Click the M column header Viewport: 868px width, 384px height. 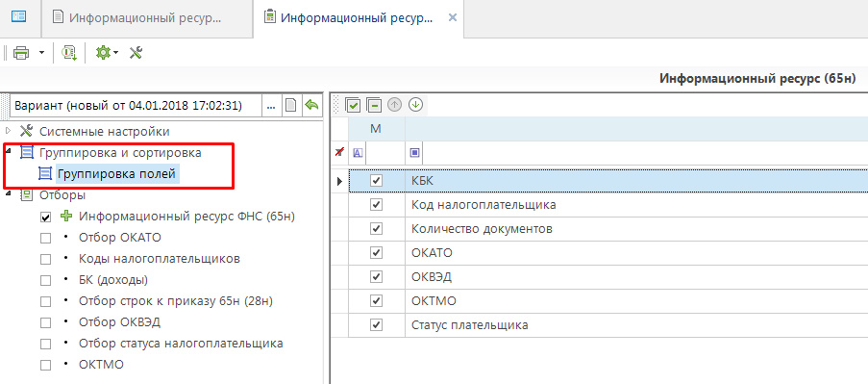click(377, 129)
